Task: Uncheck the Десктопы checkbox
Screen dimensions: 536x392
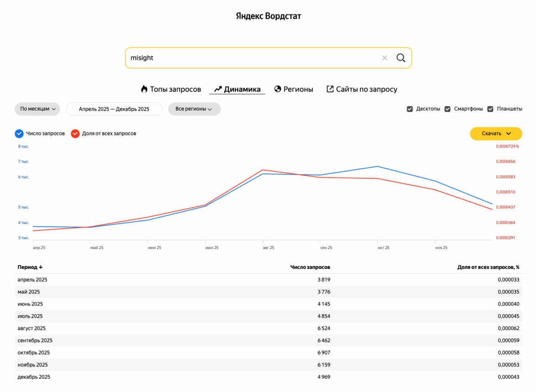Action: 410,109
